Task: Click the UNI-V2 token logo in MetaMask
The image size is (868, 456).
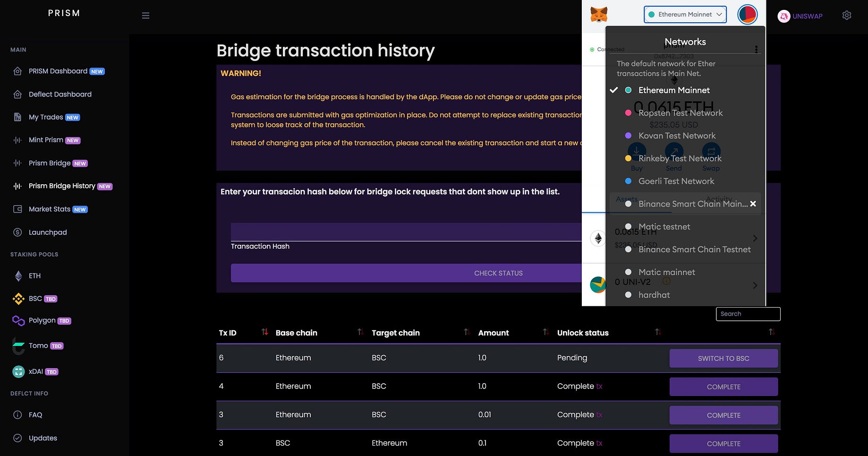Action: pyautogui.click(x=597, y=285)
